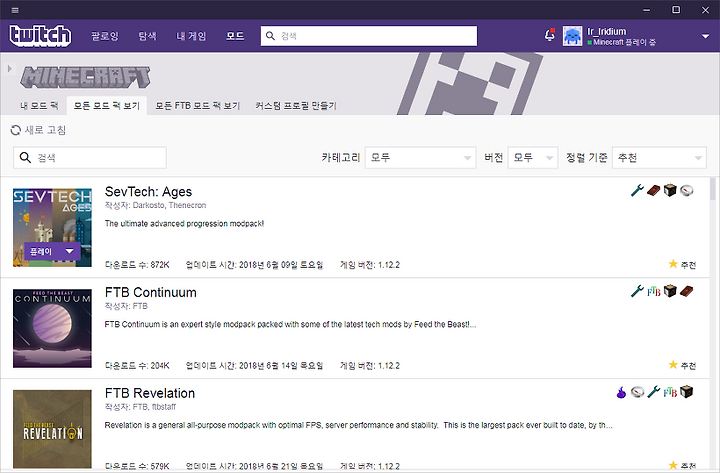This screenshot has width=720, height=473.
Task: Open the 정렬 기준 dropdown
Action: 659,158
